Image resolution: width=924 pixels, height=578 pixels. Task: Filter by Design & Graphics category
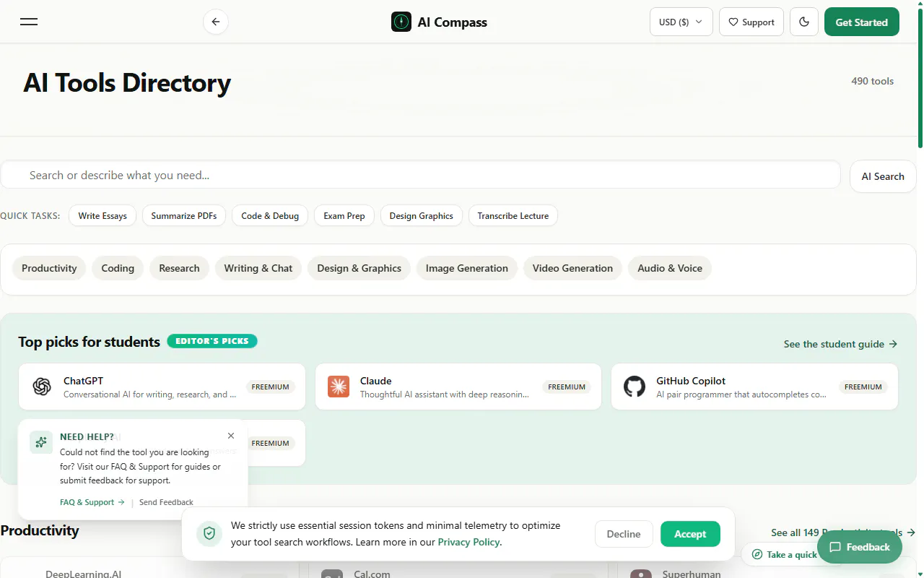pyautogui.click(x=359, y=268)
